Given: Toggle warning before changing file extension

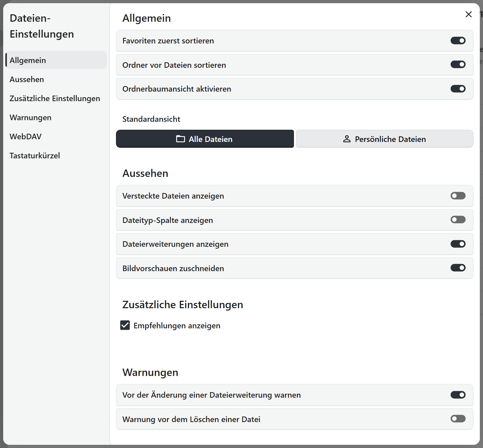Looking at the screenshot, I should pyautogui.click(x=458, y=395).
